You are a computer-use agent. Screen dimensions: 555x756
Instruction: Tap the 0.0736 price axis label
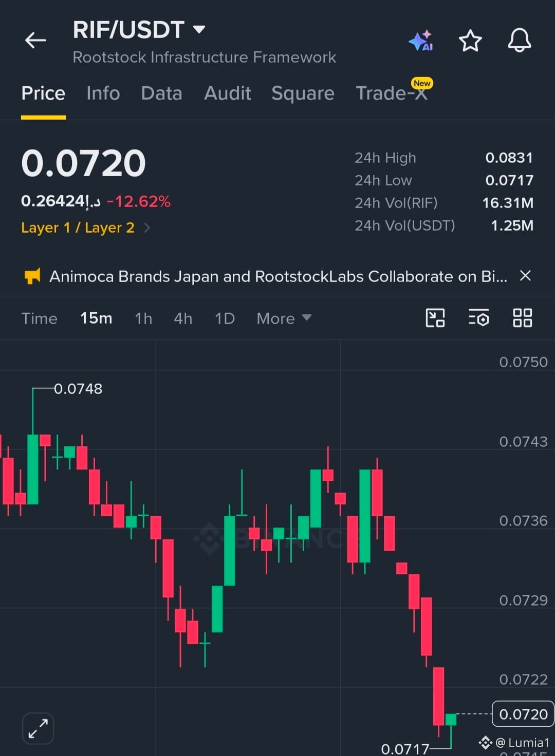click(523, 521)
